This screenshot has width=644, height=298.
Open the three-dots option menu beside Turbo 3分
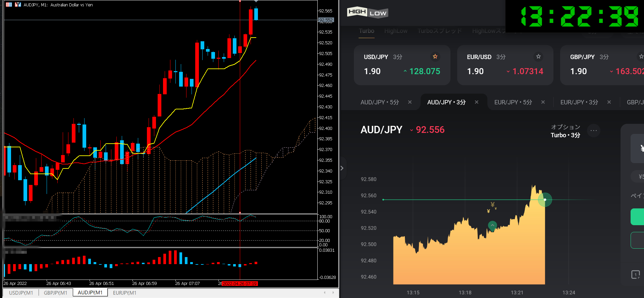593,131
